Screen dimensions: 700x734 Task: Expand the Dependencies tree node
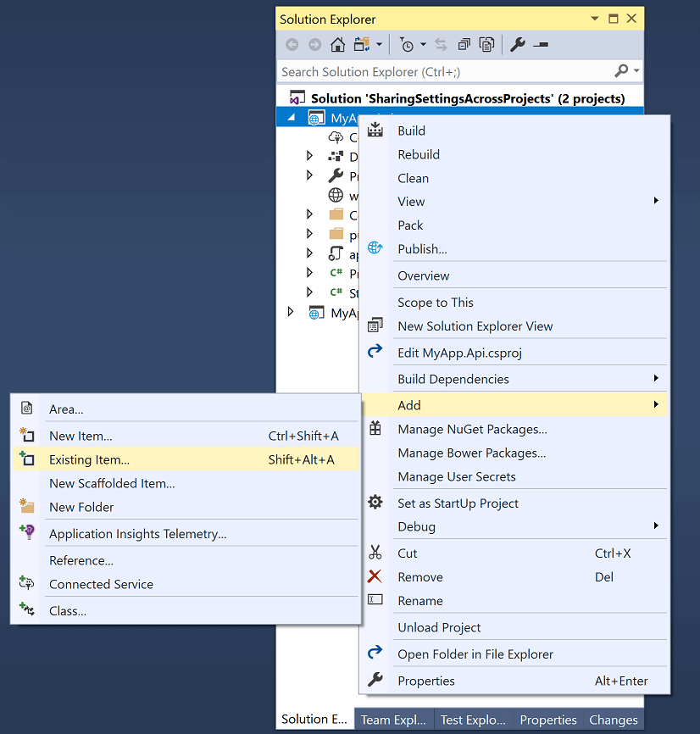click(x=309, y=155)
